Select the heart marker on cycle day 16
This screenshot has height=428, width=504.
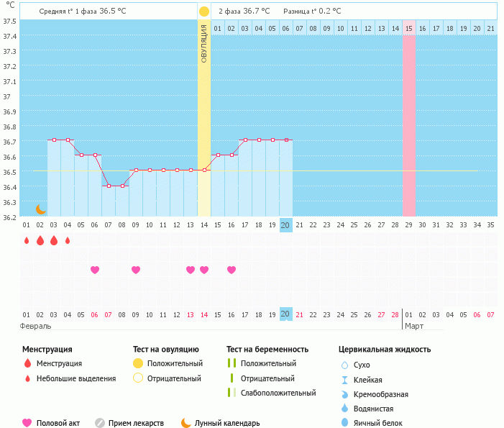coord(232,270)
